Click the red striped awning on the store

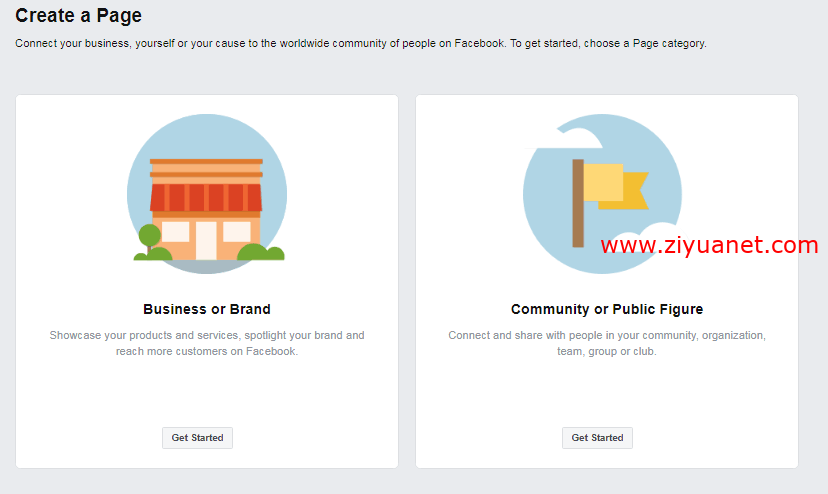coord(206,198)
